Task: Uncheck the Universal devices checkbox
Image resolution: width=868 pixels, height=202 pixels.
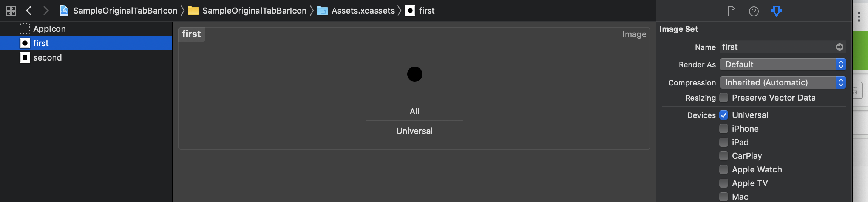Action: 724,115
